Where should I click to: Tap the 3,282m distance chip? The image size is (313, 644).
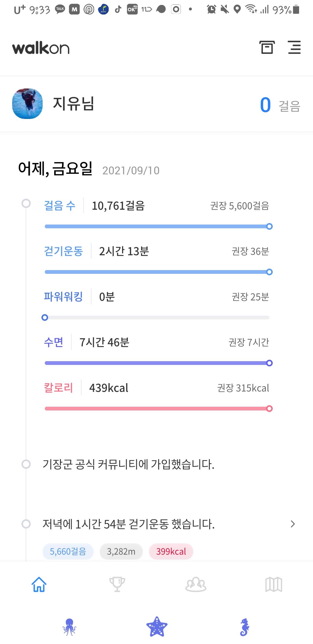[x=121, y=551]
